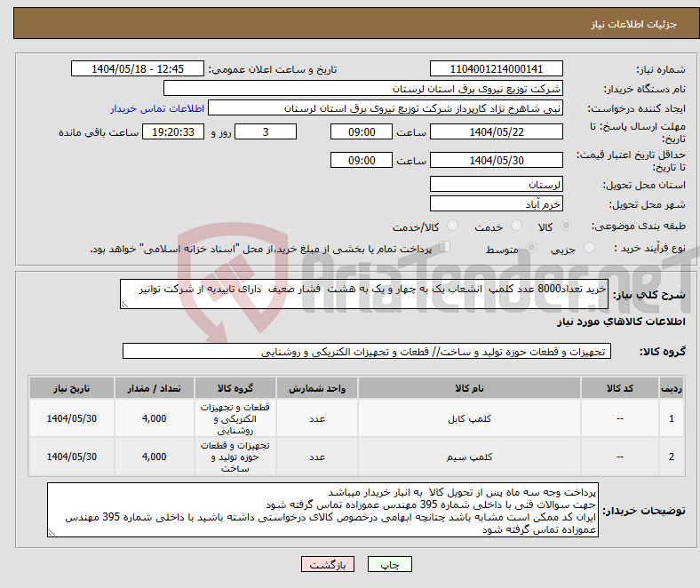Click row number 1 in the table
The width and height of the screenshot is (700, 588).
671,418
